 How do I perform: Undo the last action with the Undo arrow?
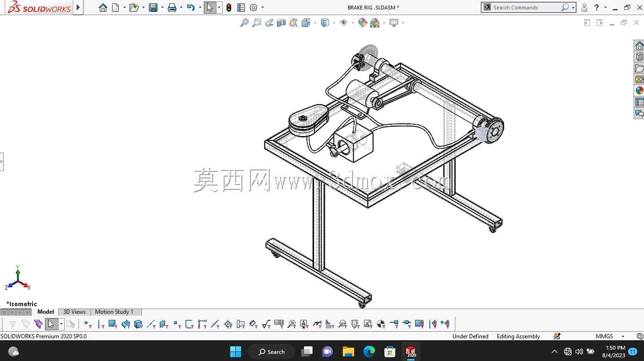click(x=191, y=8)
